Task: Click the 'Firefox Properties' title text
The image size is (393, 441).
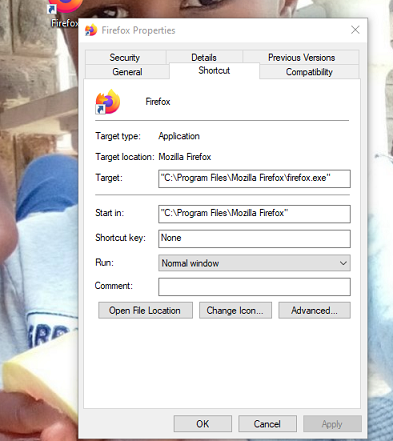Action: coord(138,30)
